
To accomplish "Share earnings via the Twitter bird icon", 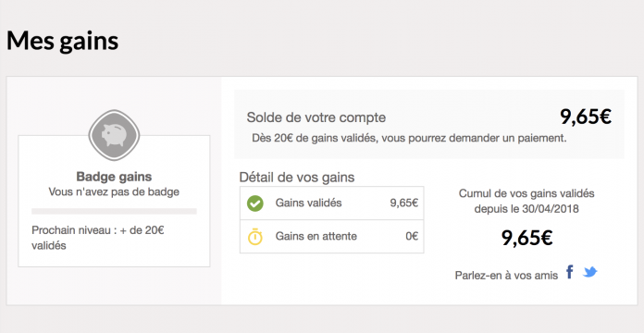I will pos(589,272).
